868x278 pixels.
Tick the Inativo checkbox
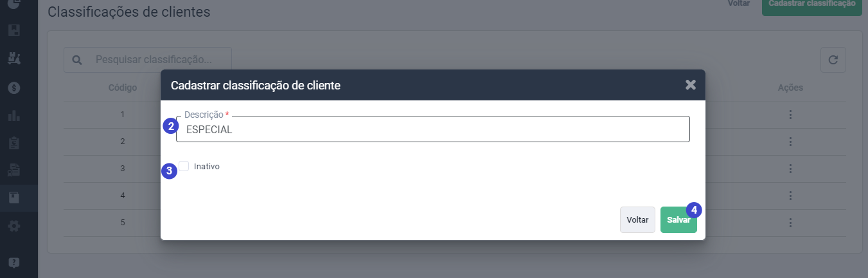coord(184,166)
